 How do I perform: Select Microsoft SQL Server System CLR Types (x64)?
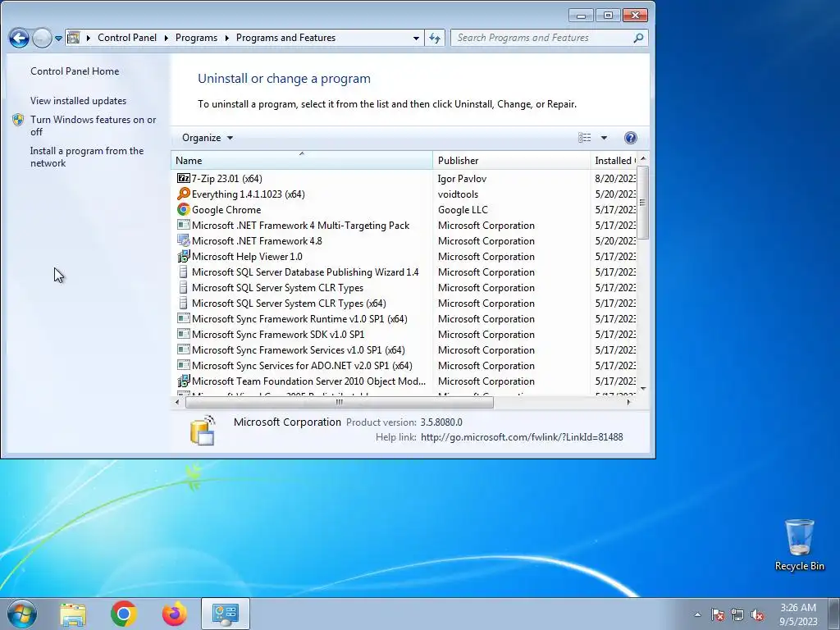288,304
